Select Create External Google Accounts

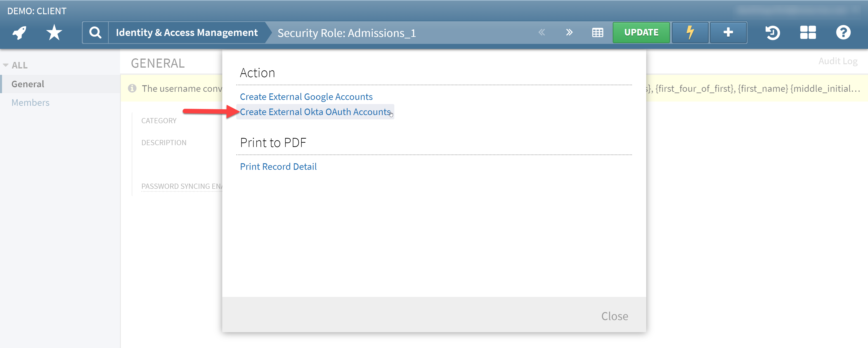[306, 96]
